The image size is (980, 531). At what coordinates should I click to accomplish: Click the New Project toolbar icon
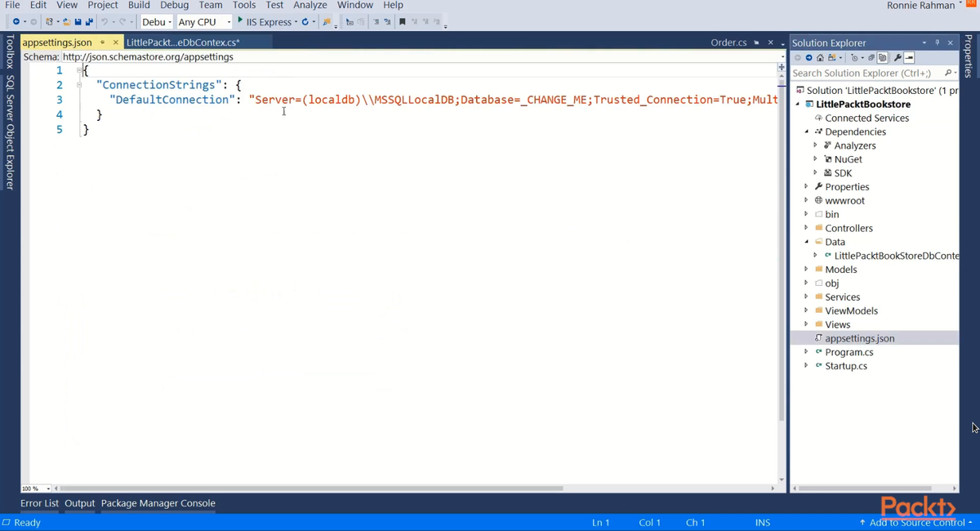pos(50,21)
